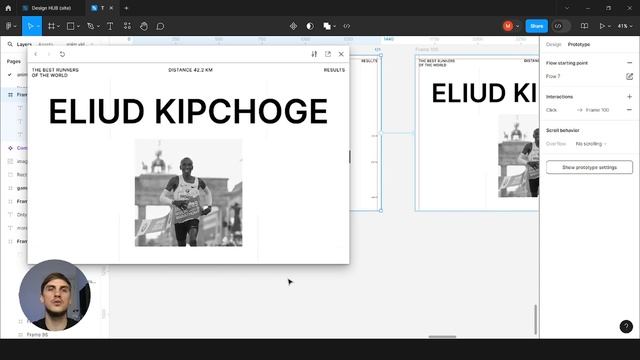
Task: Open the Figma main menu
Action: pyautogui.click(x=11, y=26)
